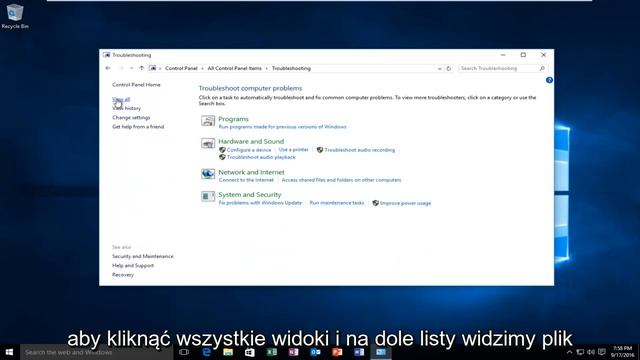
Task: Launch Microsoft Edge from the taskbar
Action: click(x=206, y=352)
